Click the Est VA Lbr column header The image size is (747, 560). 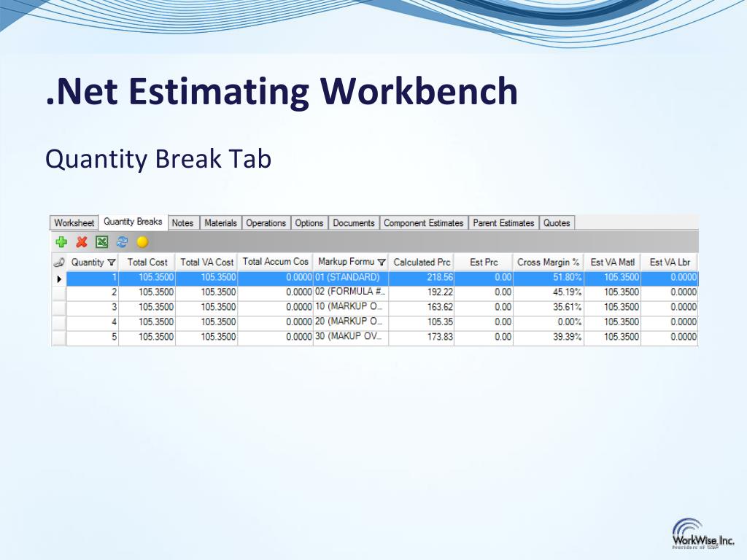click(x=670, y=262)
